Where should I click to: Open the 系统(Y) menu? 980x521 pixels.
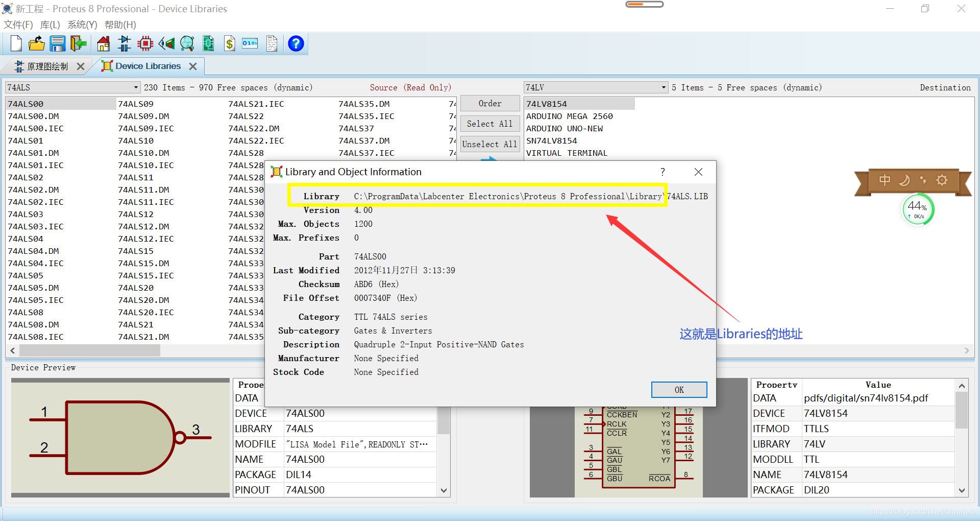point(82,25)
